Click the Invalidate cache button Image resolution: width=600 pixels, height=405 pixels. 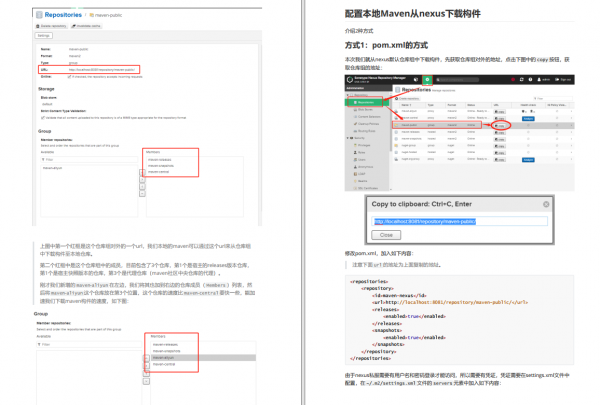tap(86, 26)
